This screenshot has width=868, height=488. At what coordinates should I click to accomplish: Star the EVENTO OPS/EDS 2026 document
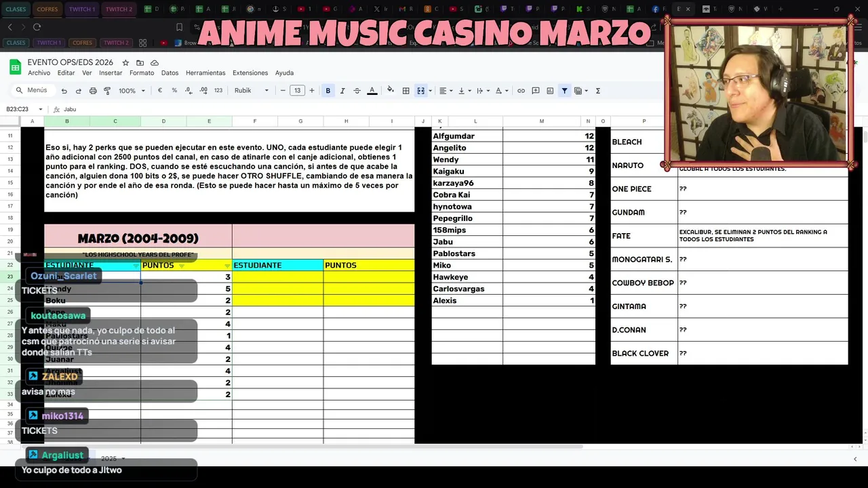tap(125, 62)
